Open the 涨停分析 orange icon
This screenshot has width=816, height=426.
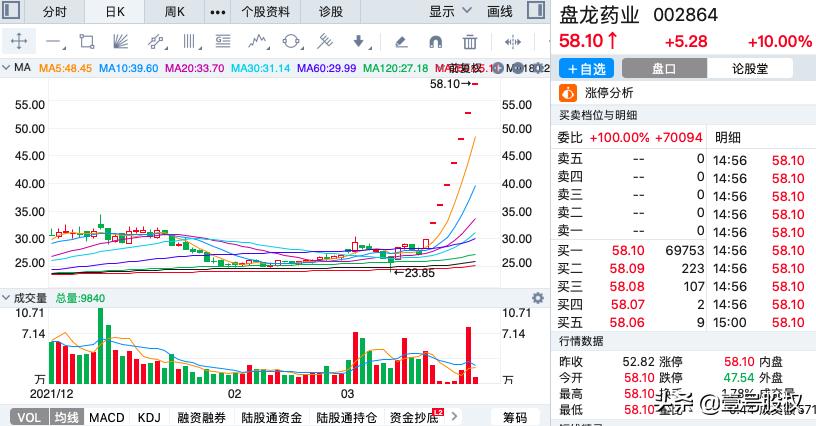click(x=568, y=93)
